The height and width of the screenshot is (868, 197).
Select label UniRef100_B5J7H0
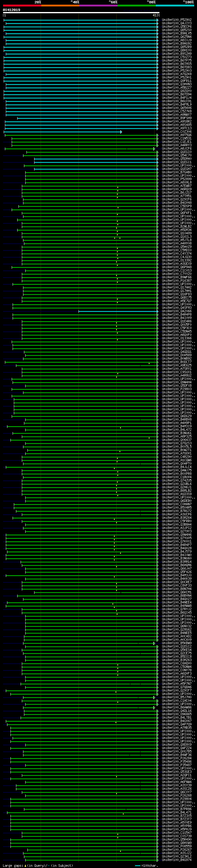tap(177, 697)
